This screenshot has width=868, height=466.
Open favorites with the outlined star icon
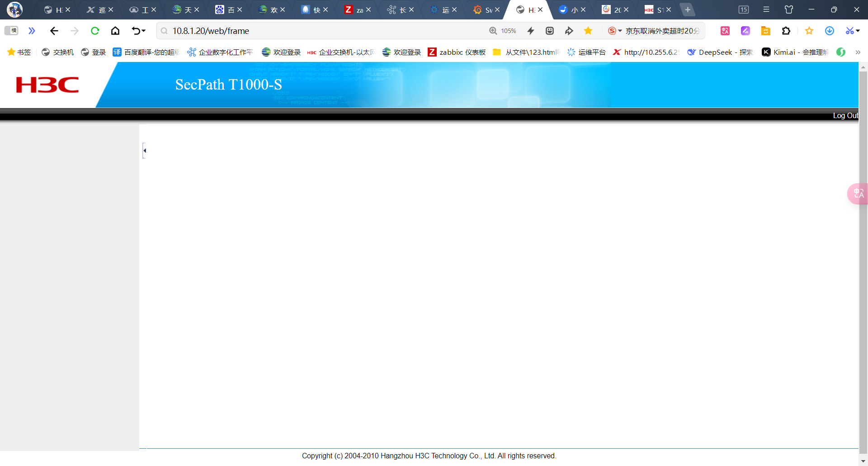(x=809, y=31)
